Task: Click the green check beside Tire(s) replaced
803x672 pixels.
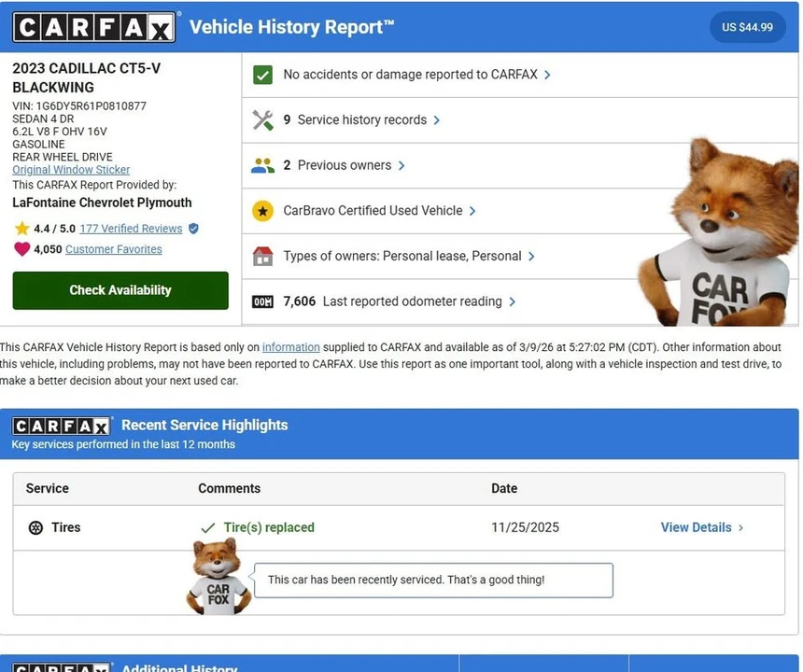Action: (x=208, y=527)
